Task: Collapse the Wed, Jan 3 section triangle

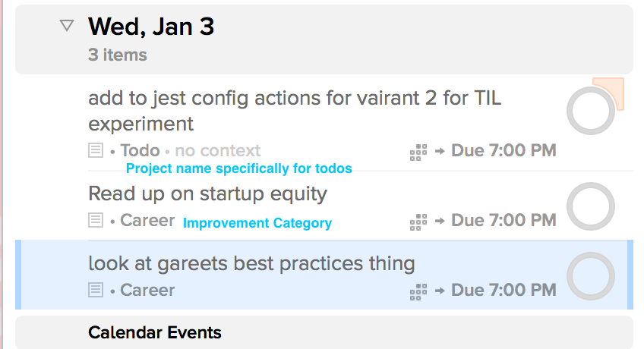Action: 67,26
